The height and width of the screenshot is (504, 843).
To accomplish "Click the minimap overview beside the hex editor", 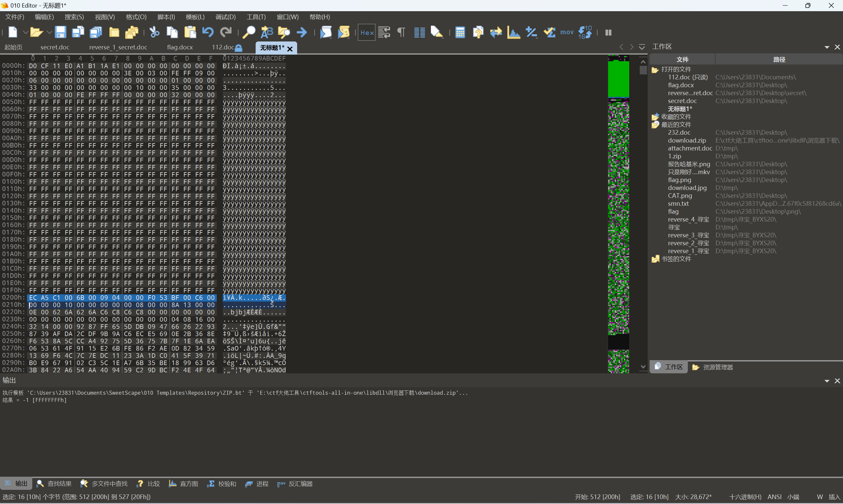I will pos(618,214).
